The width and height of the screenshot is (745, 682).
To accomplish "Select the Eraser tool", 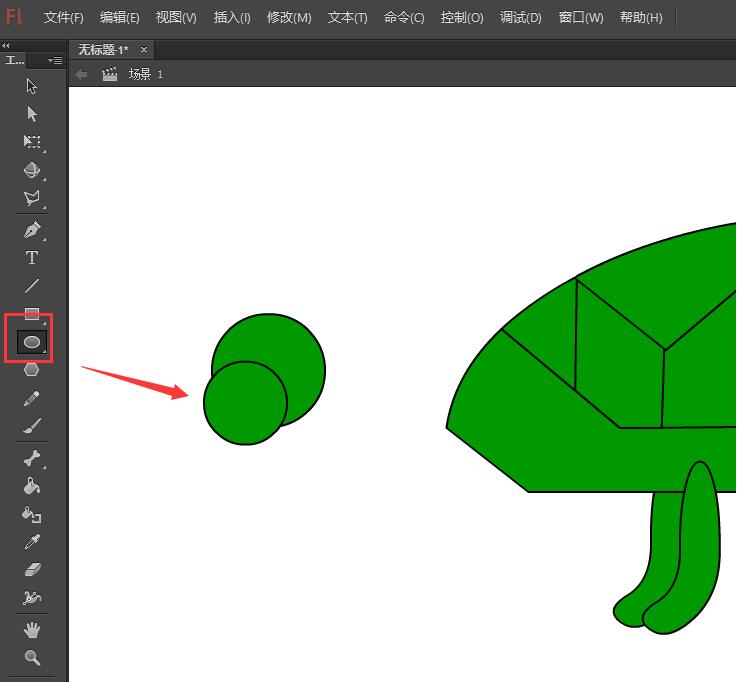I will click(x=32, y=570).
